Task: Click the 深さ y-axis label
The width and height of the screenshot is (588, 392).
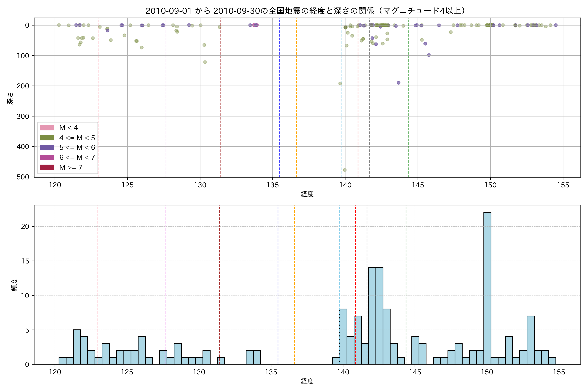Action: tap(10, 98)
